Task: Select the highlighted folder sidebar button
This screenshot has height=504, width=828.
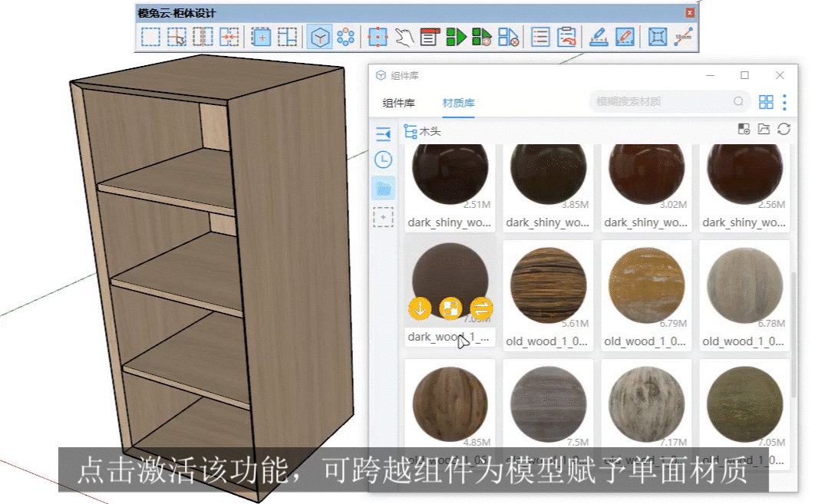Action: click(383, 188)
